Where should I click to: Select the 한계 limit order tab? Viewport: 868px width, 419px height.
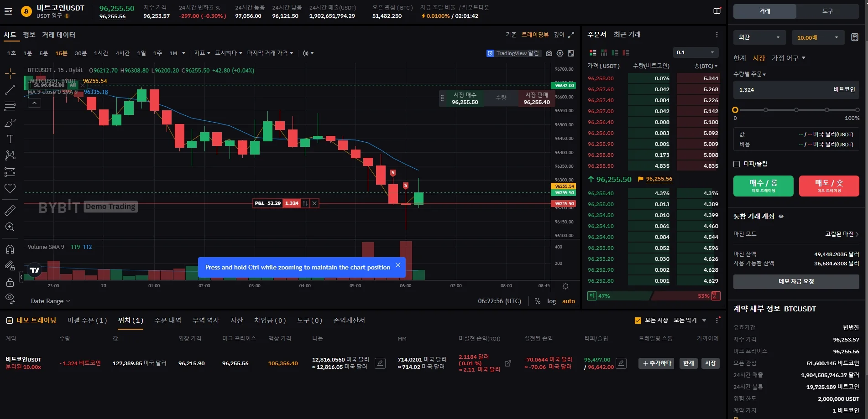click(x=739, y=58)
